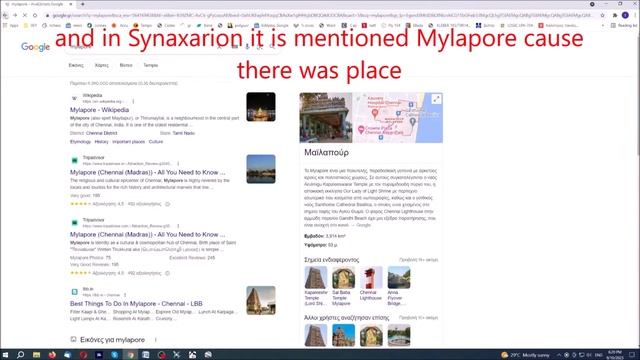Viewport: 640px width, 360px height.
Task: Open the Chrome three-dot menu
Action: point(635,15)
